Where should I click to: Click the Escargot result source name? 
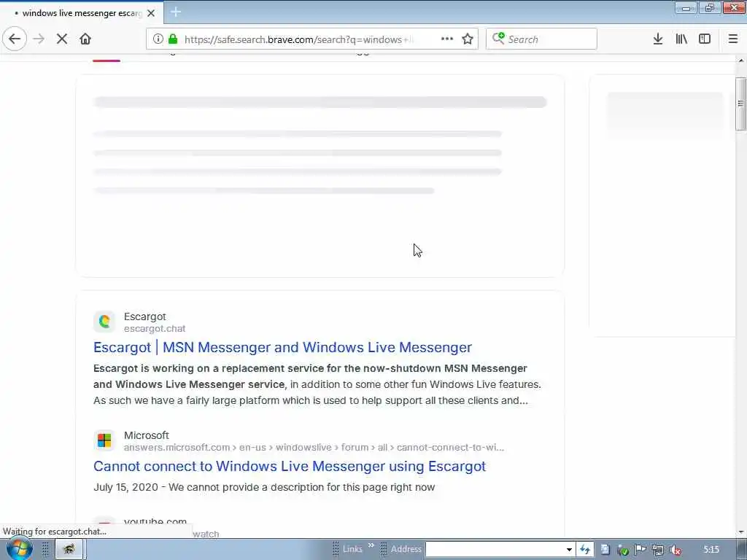tap(145, 316)
